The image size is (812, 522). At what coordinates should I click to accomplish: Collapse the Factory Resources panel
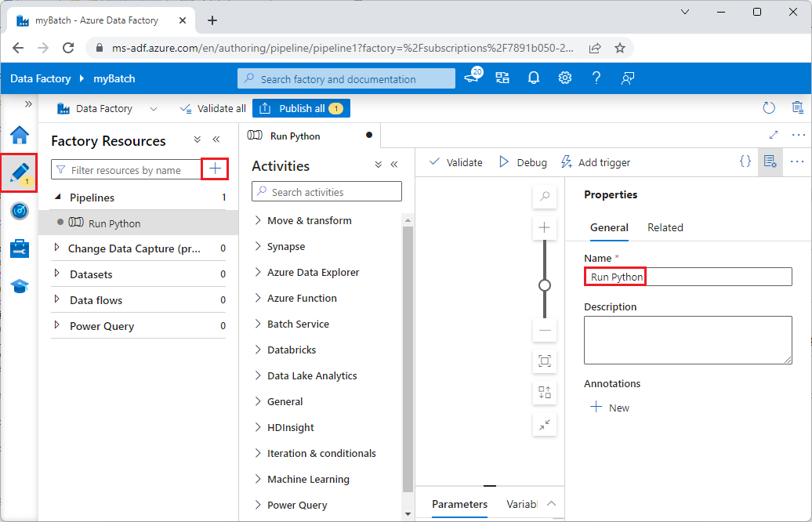216,141
